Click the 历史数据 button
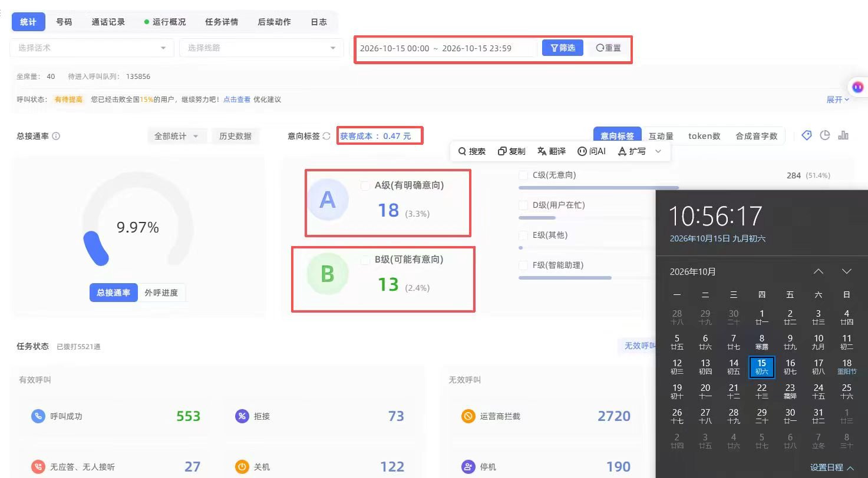 point(235,136)
